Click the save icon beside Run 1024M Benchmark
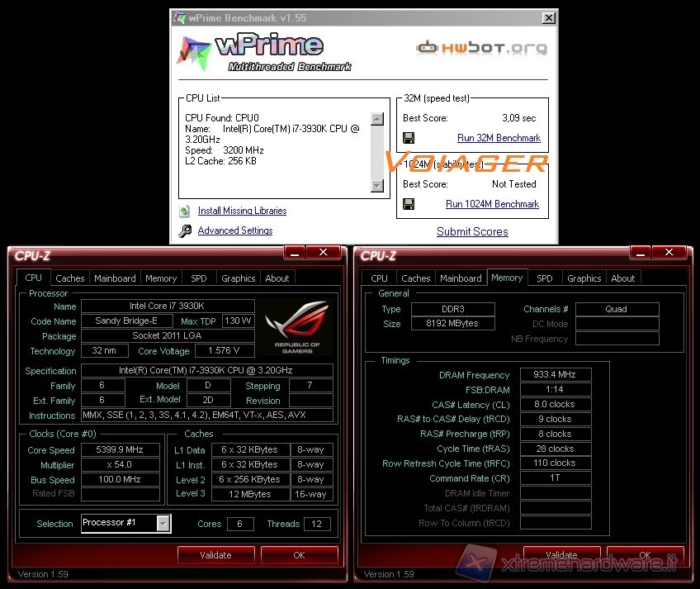 click(x=409, y=204)
